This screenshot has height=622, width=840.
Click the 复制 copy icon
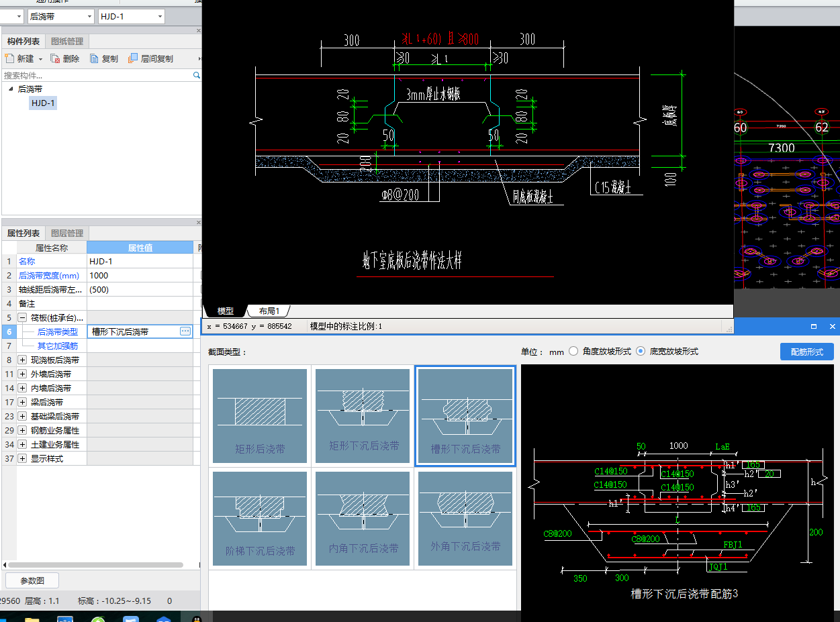[x=94, y=59]
